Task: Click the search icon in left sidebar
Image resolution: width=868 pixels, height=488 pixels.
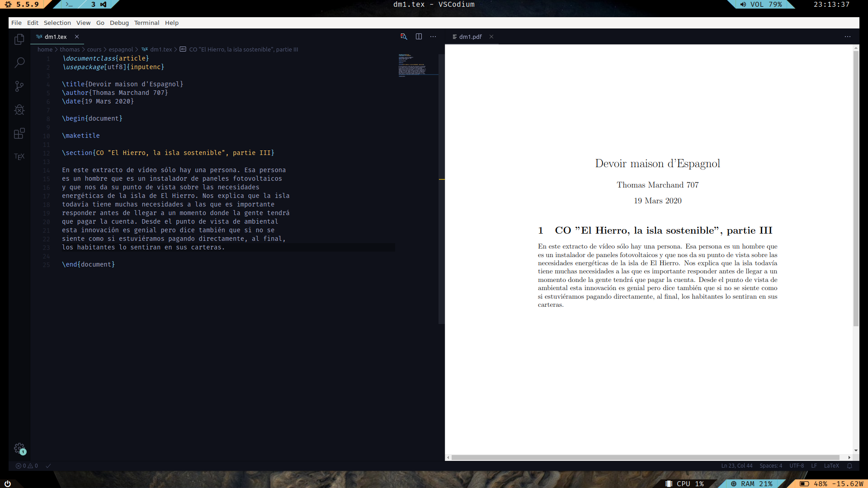Action: [x=20, y=62]
